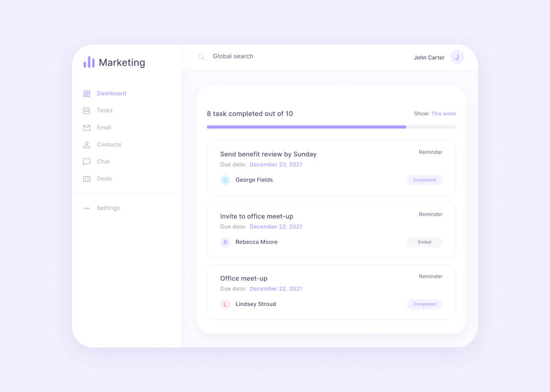The width and height of the screenshot is (550, 392).
Task: Click Rebecca Moore's R avatar
Action: (x=225, y=242)
